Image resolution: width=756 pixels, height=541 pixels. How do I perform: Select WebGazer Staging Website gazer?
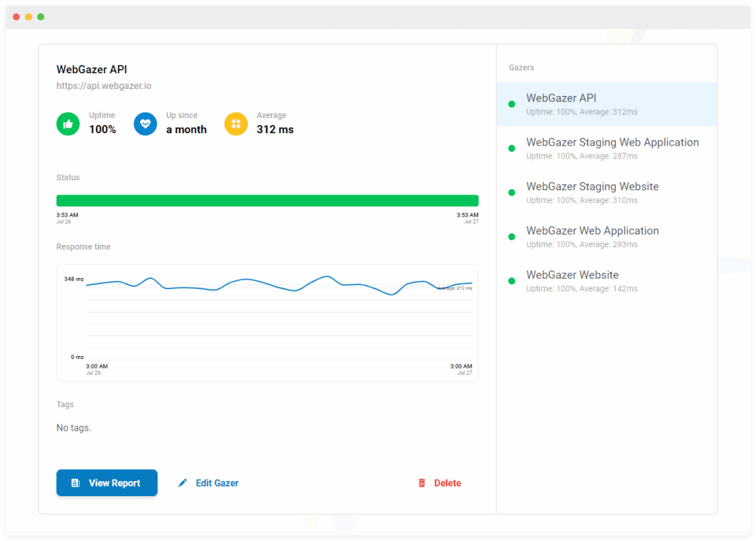pyautogui.click(x=607, y=192)
